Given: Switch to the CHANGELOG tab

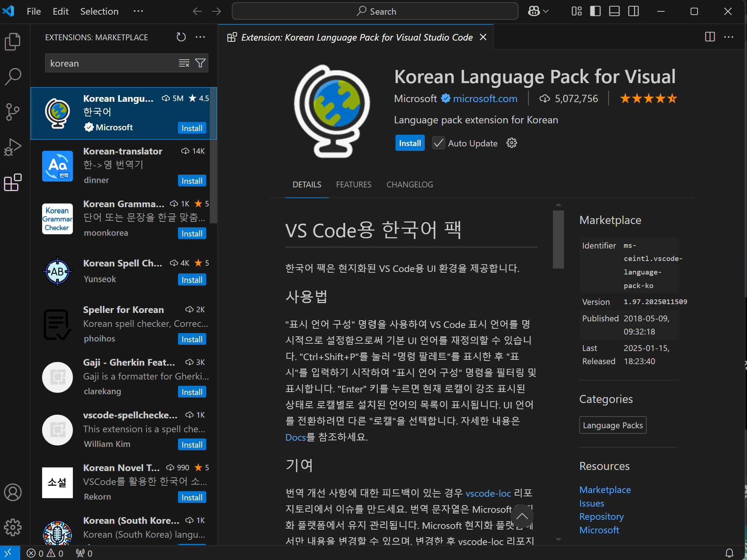Looking at the screenshot, I should click(410, 184).
